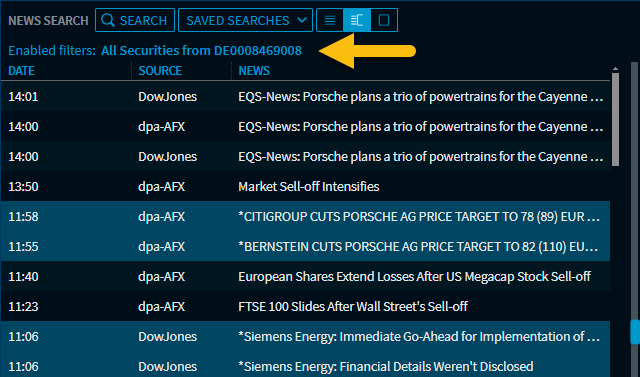Open the SAVED SEARCHES dropdown
The image size is (640, 377).
click(245, 20)
